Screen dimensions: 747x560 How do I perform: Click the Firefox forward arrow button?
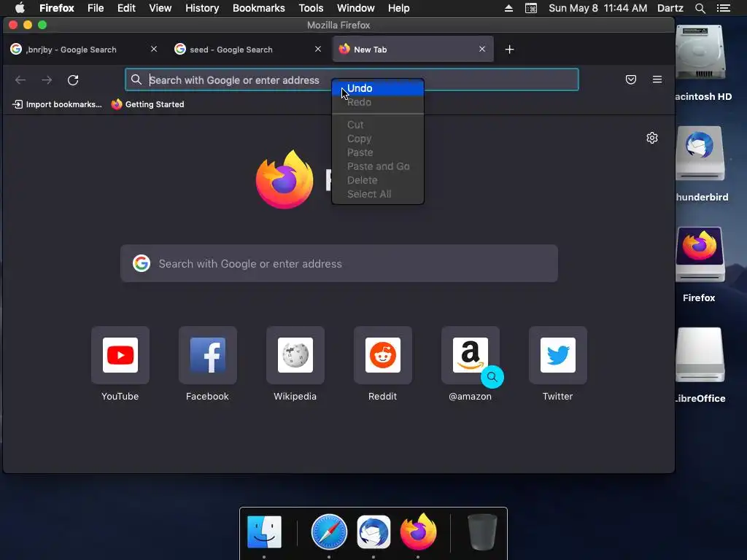tap(47, 80)
